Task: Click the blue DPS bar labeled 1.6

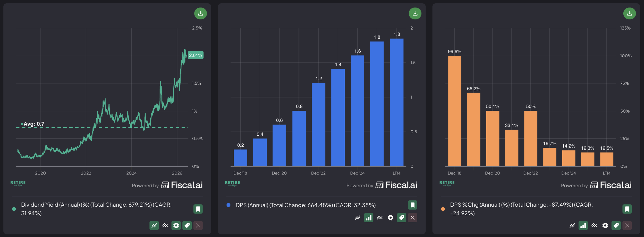Action: pos(358,111)
